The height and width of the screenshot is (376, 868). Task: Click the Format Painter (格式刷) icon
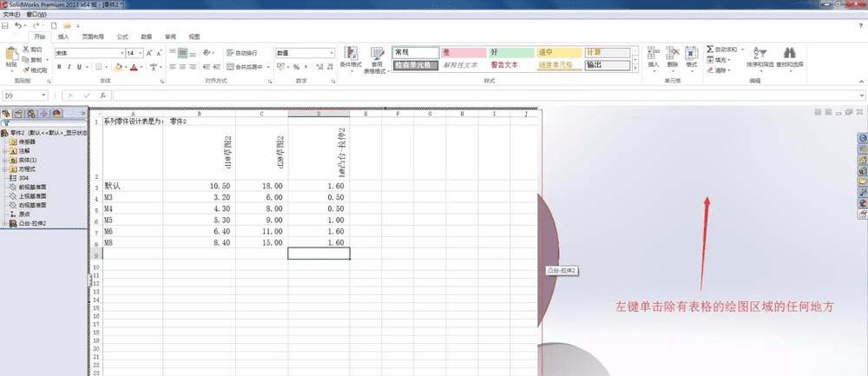[25, 70]
